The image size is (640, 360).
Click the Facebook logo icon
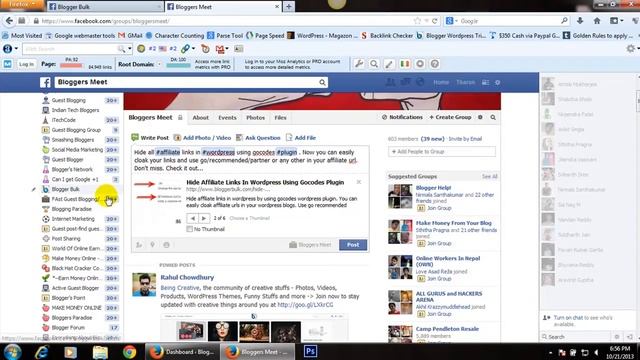point(45,82)
